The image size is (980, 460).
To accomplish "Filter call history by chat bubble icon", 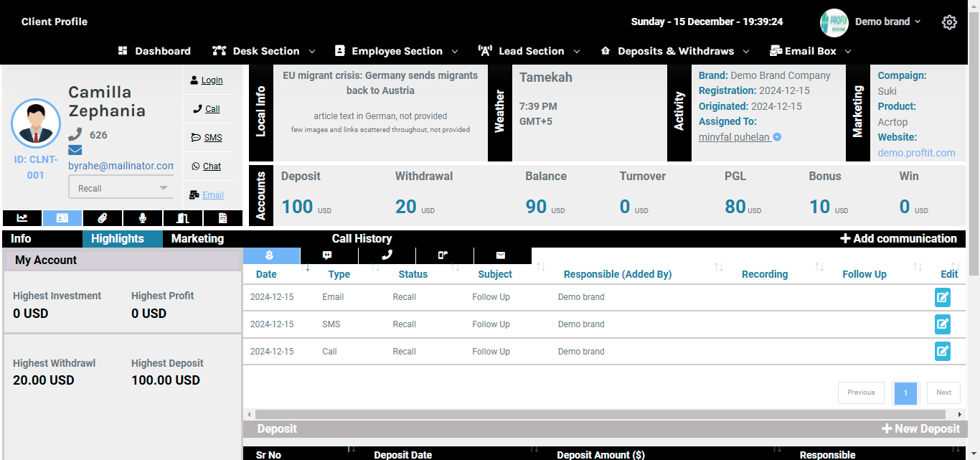I will tap(327, 255).
